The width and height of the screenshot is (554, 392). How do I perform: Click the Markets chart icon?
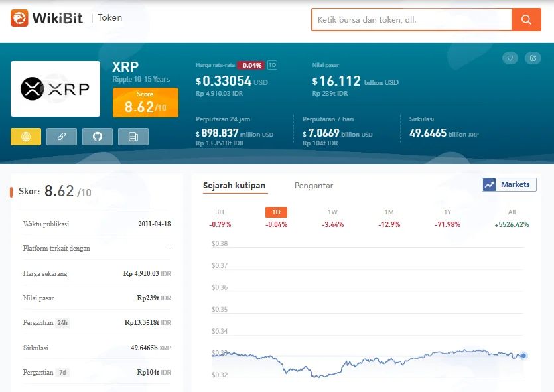pos(490,184)
